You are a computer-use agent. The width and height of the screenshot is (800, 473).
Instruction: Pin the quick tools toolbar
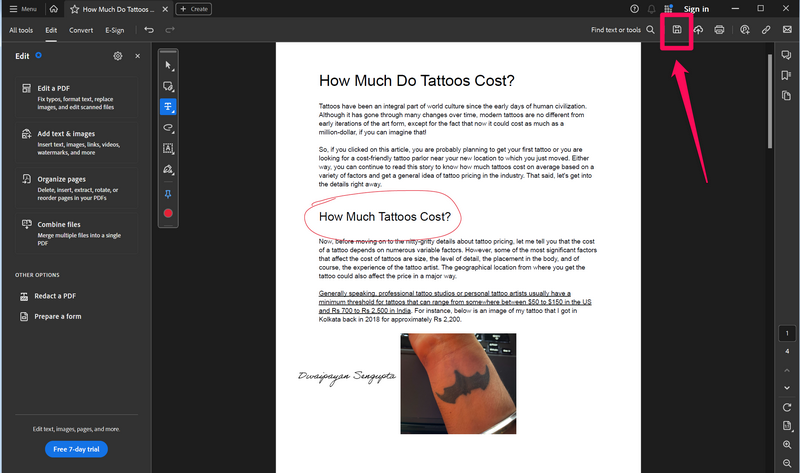click(168, 192)
